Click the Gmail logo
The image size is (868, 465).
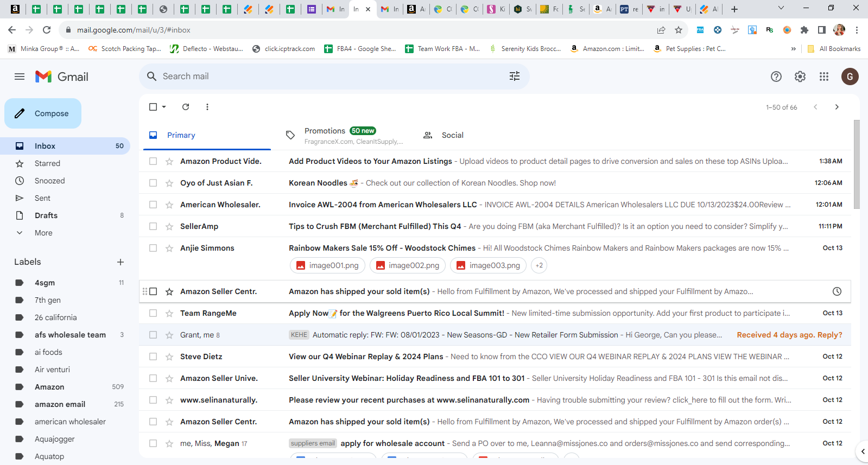click(x=61, y=77)
